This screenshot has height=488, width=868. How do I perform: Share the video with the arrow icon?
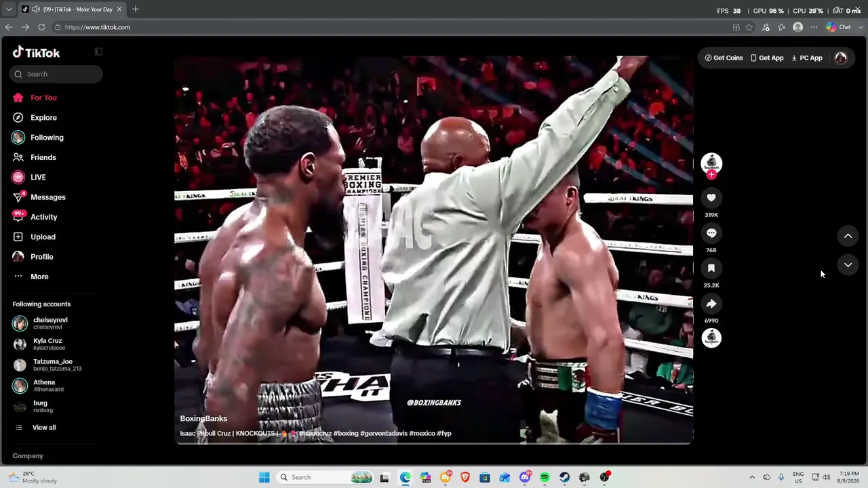pyautogui.click(x=711, y=304)
